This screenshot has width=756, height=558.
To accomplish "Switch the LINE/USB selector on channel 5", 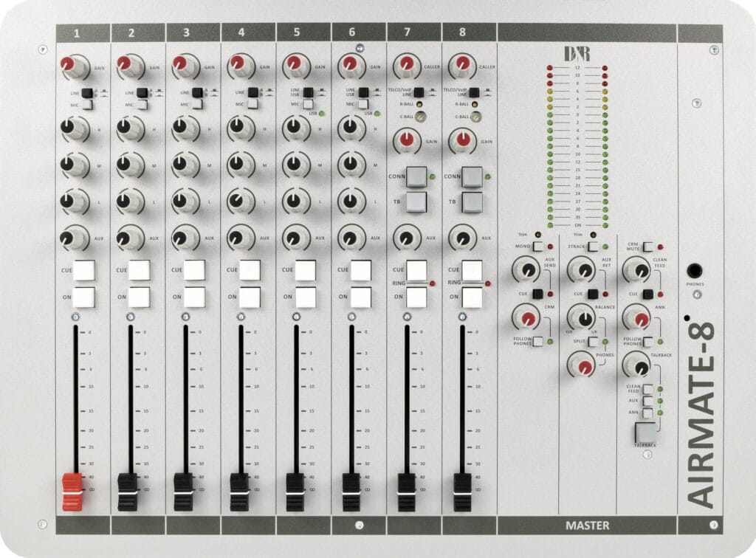I will 308,93.
